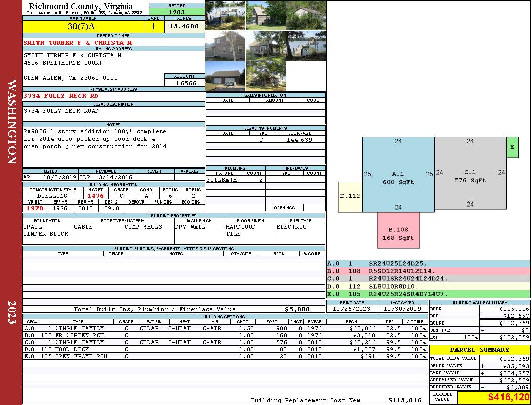Click sketch code SR24U25L24D25

(398, 263)
